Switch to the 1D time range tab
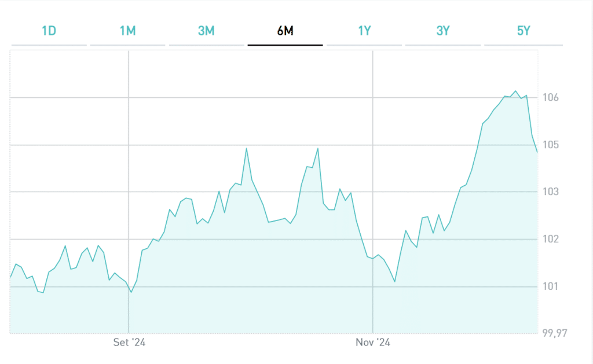The height and width of the screenshot is (364, 593). point(49,31)
